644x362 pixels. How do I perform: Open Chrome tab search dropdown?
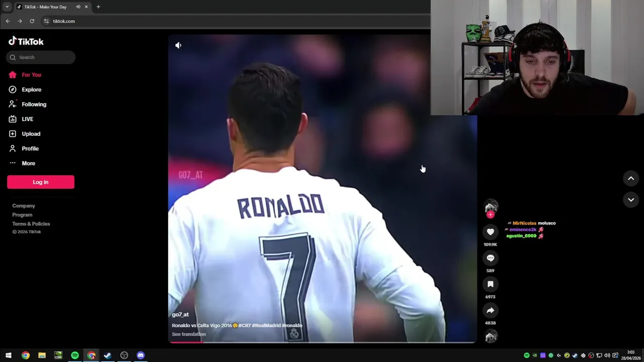tap(7, 7)
